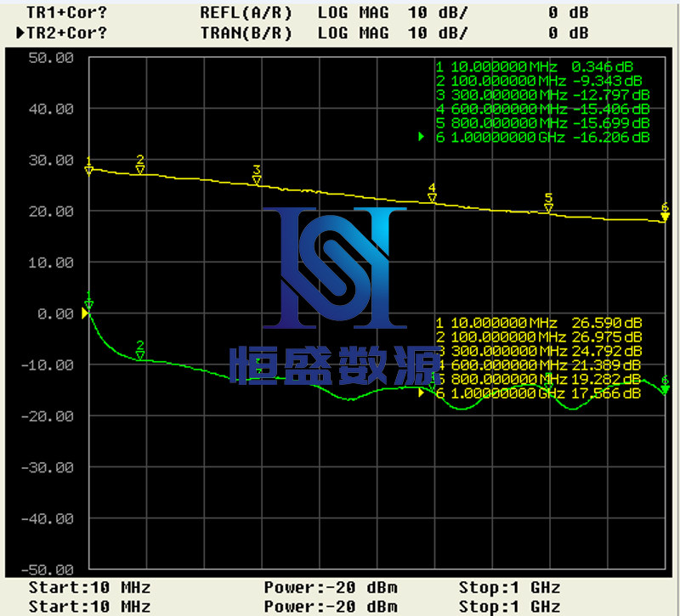680x616 pixels.
Task: Select marker 6 on green reflection trace
Action: click(665, 385)
